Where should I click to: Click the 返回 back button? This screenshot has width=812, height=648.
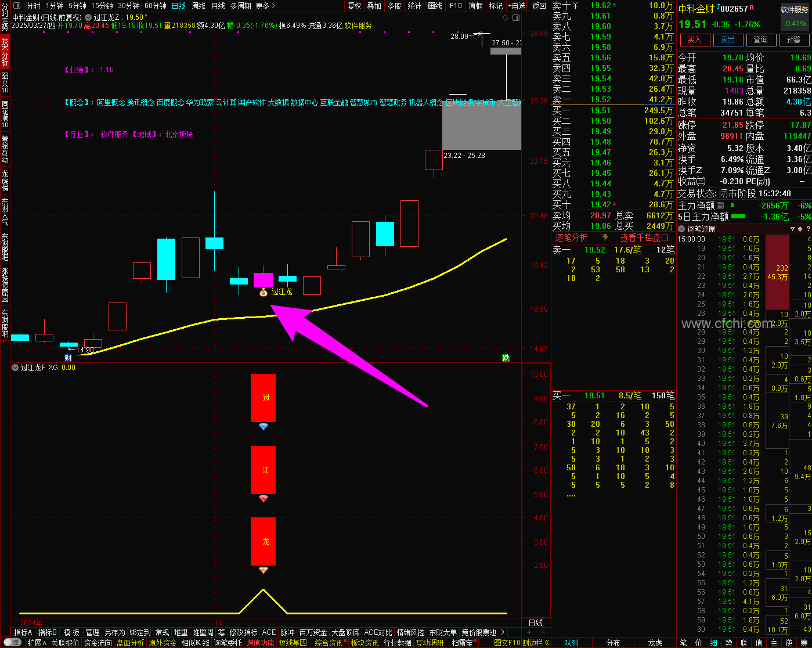pos(539,6)
